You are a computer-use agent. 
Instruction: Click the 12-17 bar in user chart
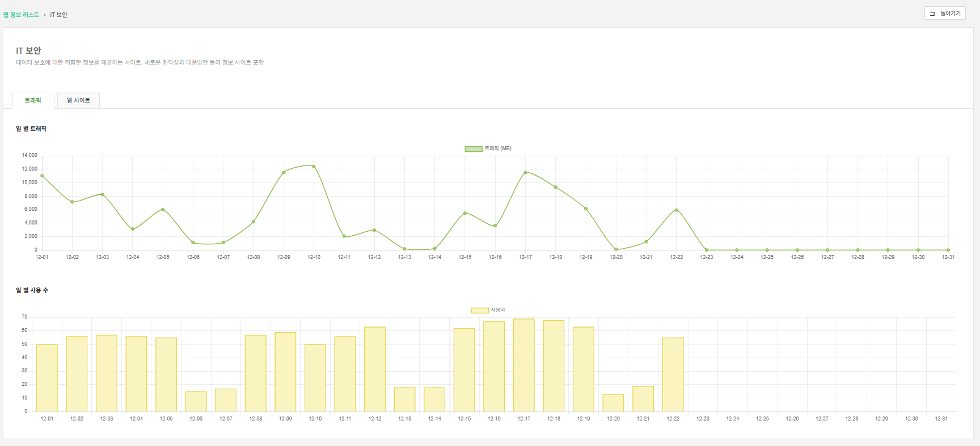click(523, 366)
